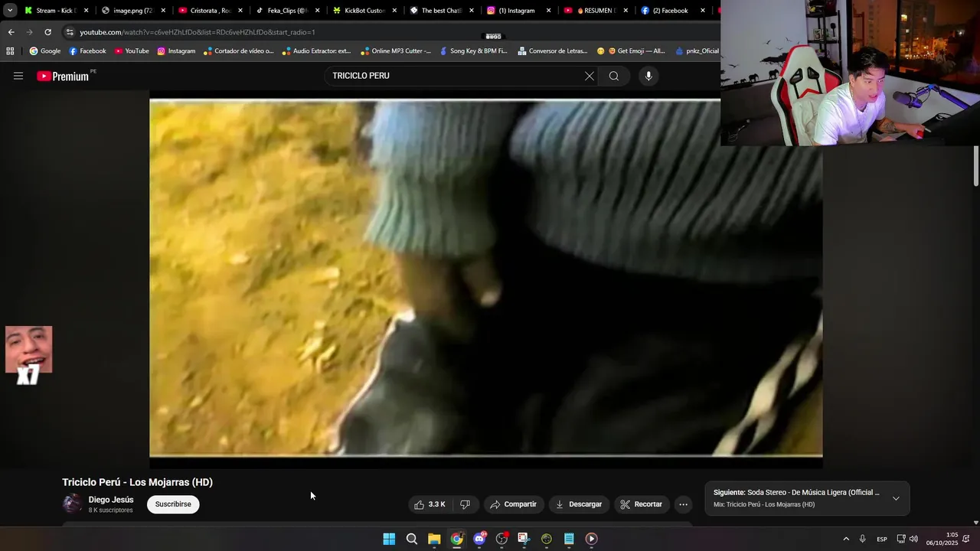Click the system tray microphone icon
This screenshot has height=551, width=980.
862,539
